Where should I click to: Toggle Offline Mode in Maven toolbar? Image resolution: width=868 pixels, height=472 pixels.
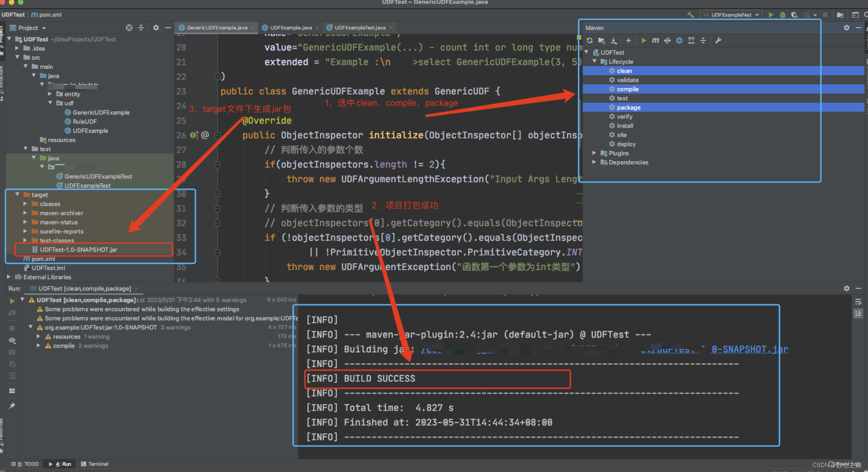pos(667,41)
